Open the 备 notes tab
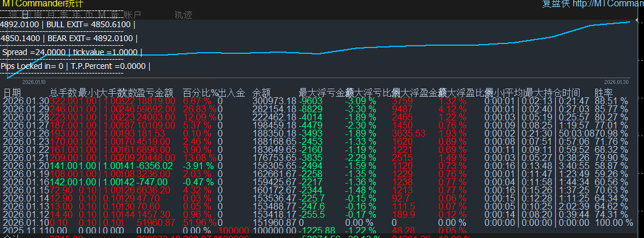The height and width of the screenshot is (238, 644). click(x=115, y=15)
